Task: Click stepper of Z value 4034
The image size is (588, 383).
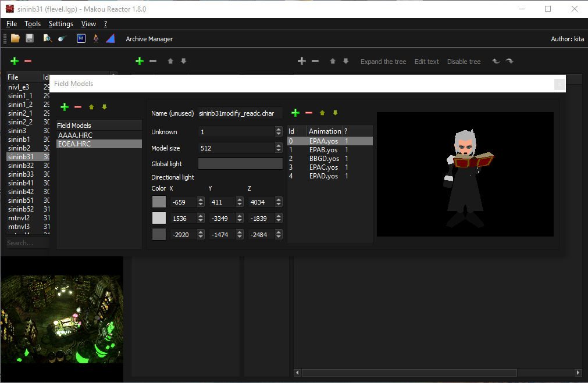Action: pyautogui.click(x=278, y=202)
